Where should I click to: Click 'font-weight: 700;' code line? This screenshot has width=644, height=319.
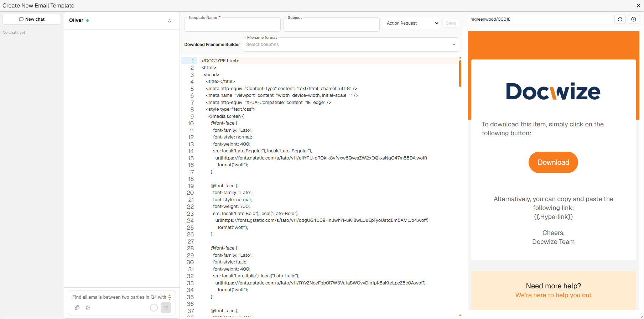[232, 206]
